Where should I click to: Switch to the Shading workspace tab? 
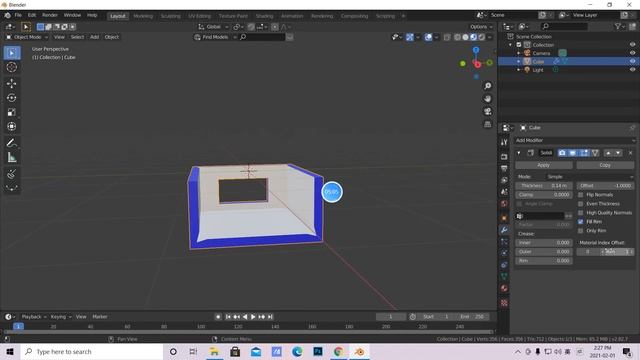pyautogui.click(x=264, y=16)
